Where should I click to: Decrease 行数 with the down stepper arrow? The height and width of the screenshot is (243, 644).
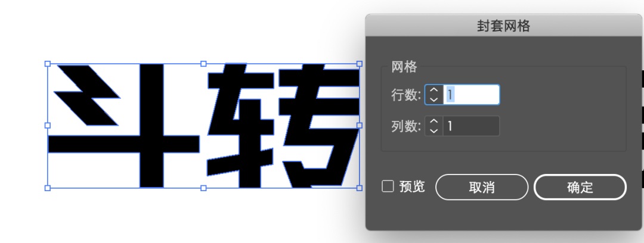coord(434,99)
